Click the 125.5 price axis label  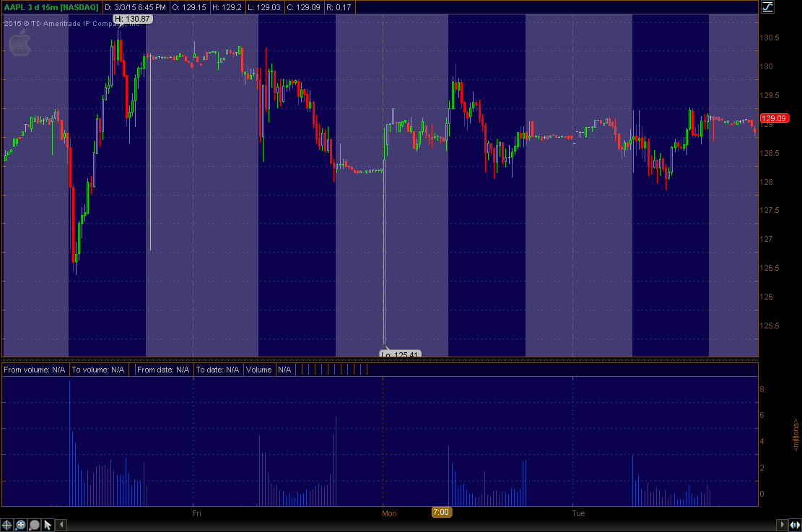[770, 326]
